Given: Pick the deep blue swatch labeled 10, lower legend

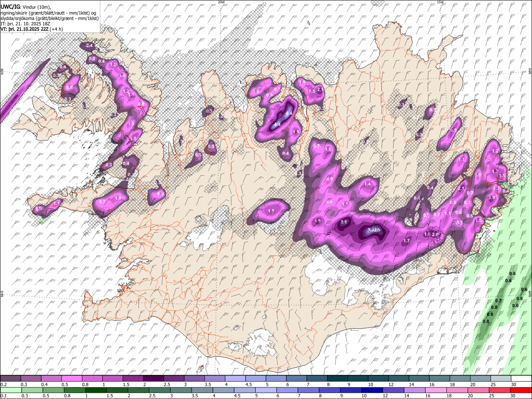Looking at the screenshot, I should (x=372, y=390).
